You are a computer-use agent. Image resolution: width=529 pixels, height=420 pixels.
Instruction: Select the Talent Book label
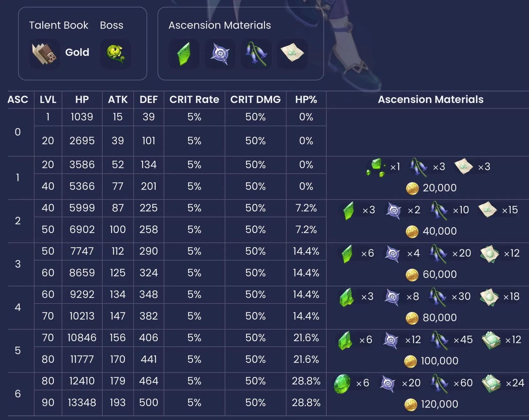click(x=58, y=25)
